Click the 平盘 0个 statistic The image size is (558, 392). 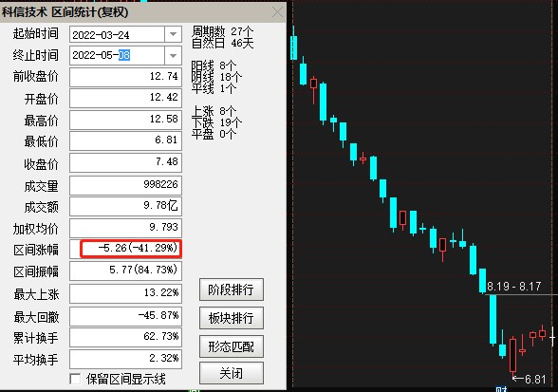[214, 134]
